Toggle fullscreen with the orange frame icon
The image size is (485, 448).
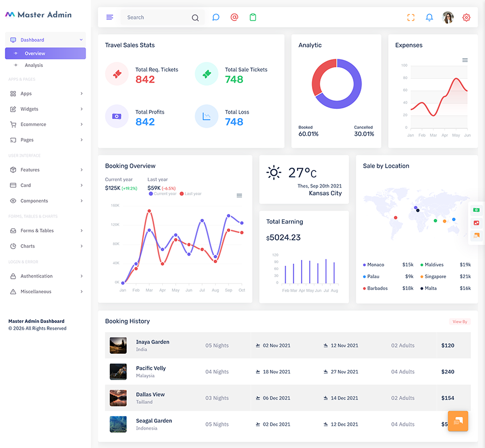pyautogui.click(x=411, y=17)
